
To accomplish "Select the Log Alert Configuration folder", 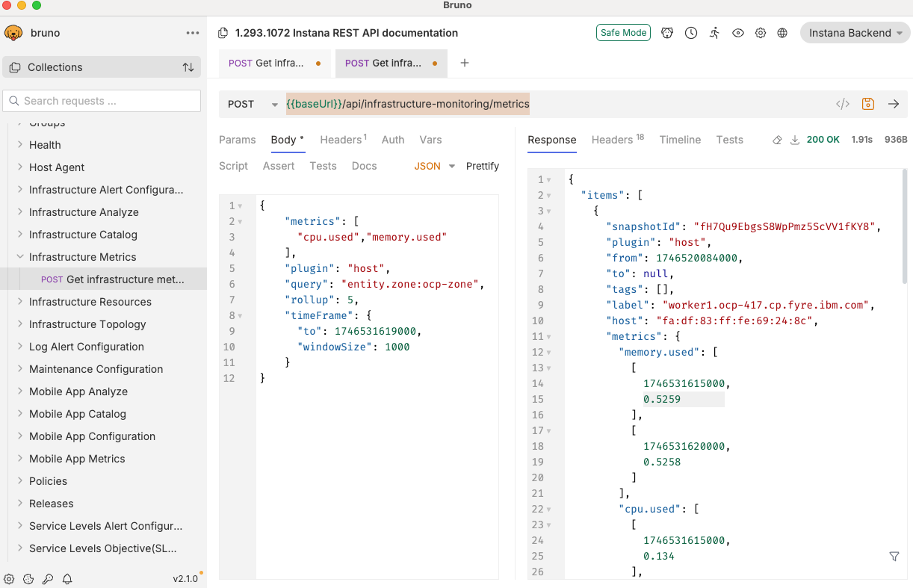I will pyautogui.click(x=87, y=347).
